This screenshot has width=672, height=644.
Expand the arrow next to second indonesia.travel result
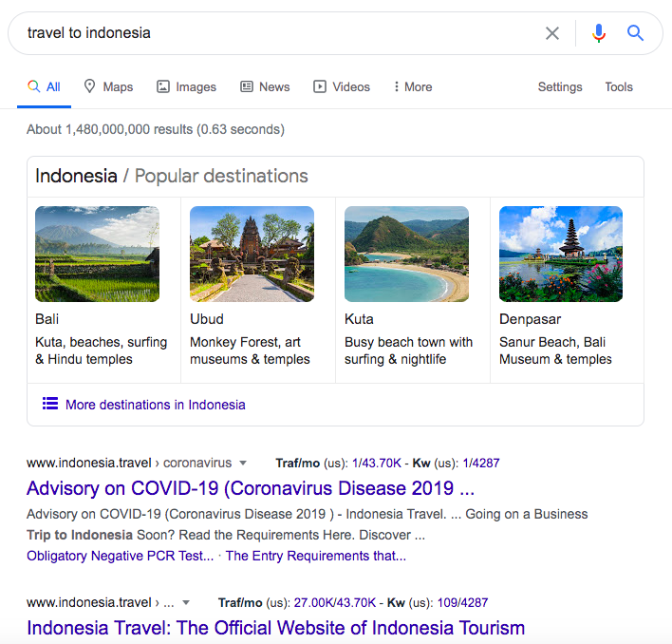coord(186,602)
